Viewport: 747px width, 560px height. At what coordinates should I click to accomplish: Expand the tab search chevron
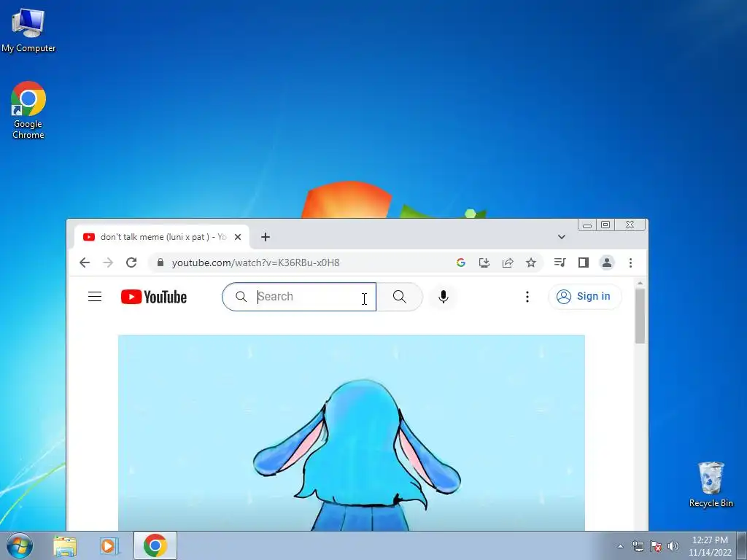pyautogui.click(x=562, y=237)
